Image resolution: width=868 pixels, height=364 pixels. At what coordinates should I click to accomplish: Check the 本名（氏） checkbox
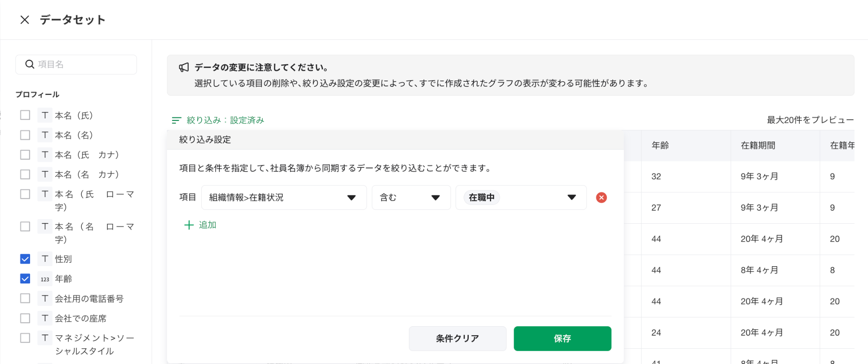[25, 115]
